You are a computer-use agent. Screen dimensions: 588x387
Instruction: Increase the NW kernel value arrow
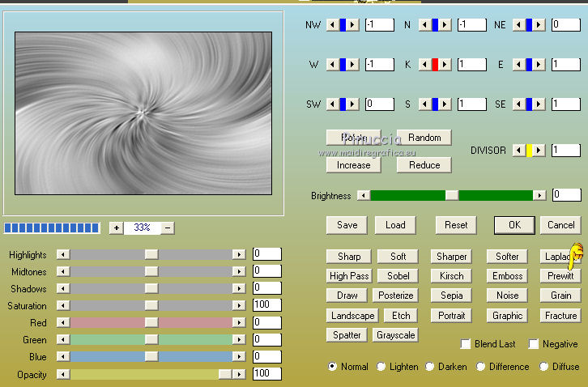352,25
